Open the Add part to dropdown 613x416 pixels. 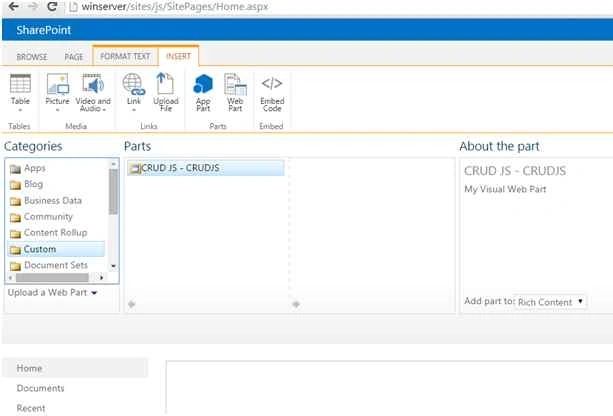550,302
